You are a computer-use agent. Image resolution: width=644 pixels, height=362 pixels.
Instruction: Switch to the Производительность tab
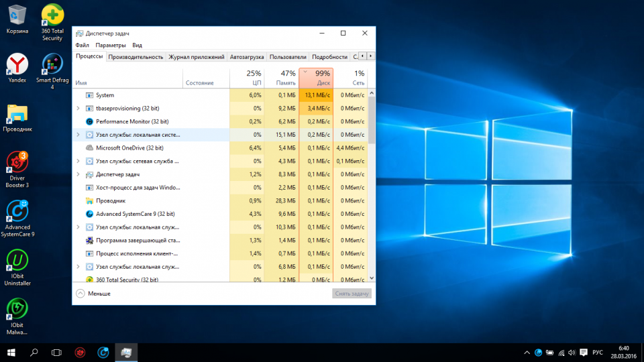[x=136, y=57]
